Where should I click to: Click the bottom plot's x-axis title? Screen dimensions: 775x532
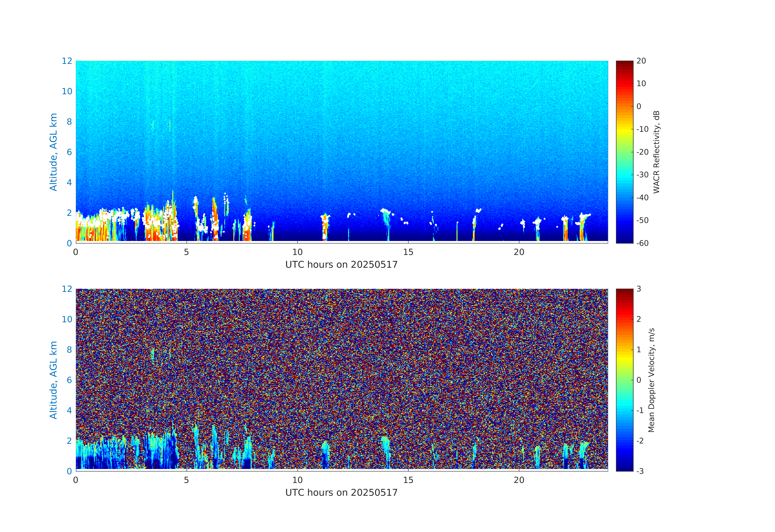coord(341,493)
